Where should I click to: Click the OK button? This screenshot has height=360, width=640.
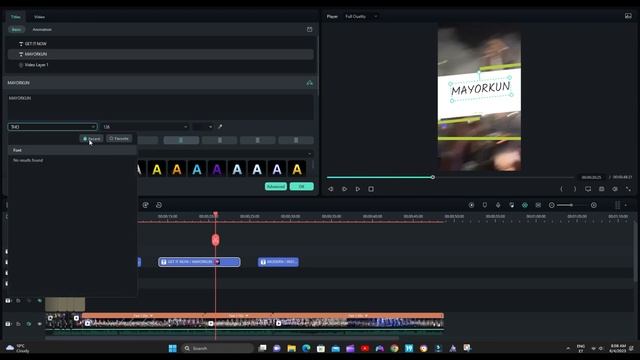pyautogui.click(x=302, y=187)
